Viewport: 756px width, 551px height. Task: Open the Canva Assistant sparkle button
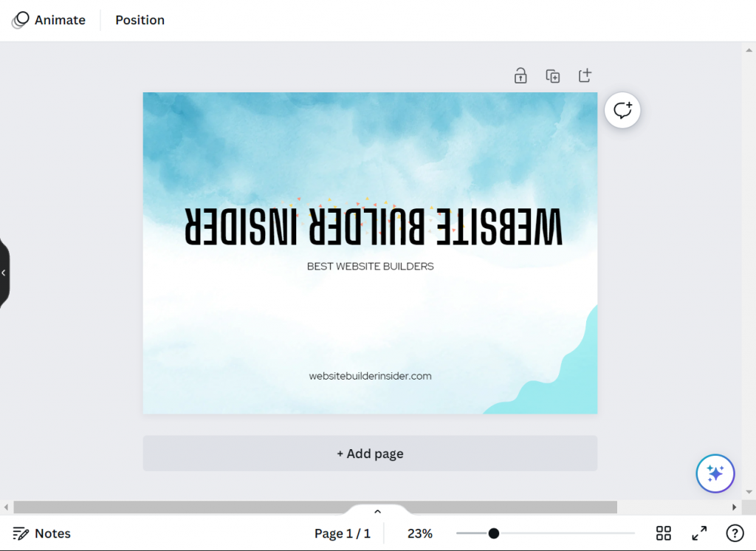[715, 473]
